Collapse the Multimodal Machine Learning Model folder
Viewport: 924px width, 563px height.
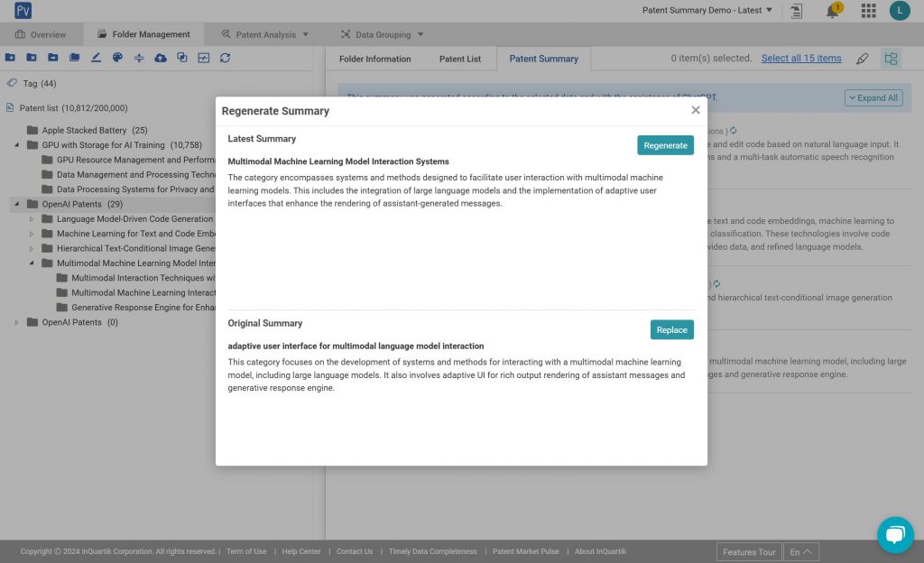32,263
